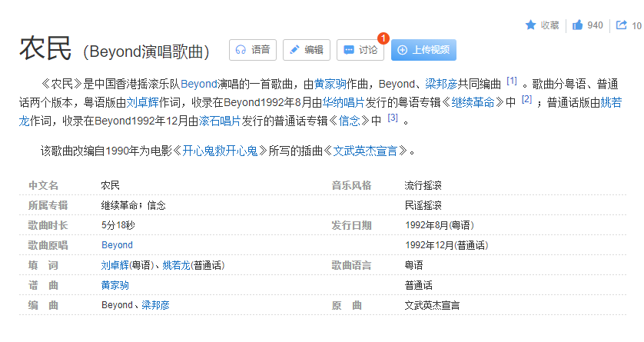Click the 歌曲语言 field label
This screenshot has height=342, width=644.
(351, 265)
